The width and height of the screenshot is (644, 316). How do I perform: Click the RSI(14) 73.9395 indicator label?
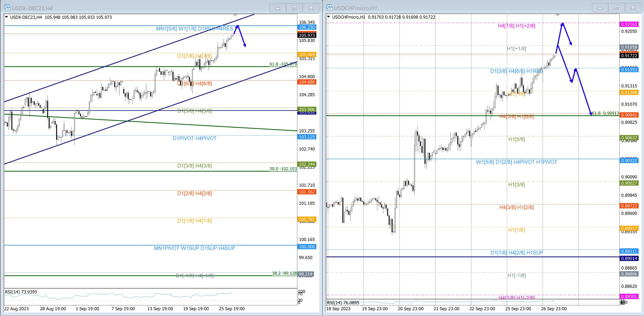point(21,292)
